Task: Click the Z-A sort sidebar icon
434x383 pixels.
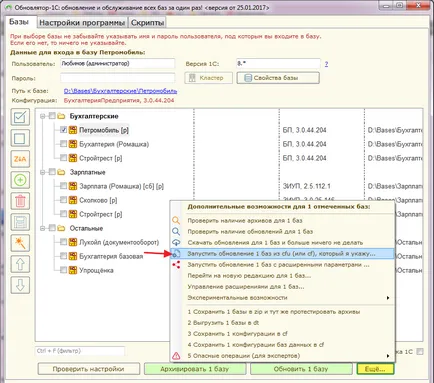Action: pyautogui.click(x=20, y=159)
